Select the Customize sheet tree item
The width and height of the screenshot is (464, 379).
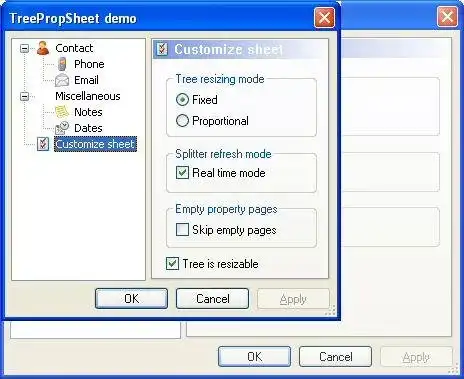95,144
